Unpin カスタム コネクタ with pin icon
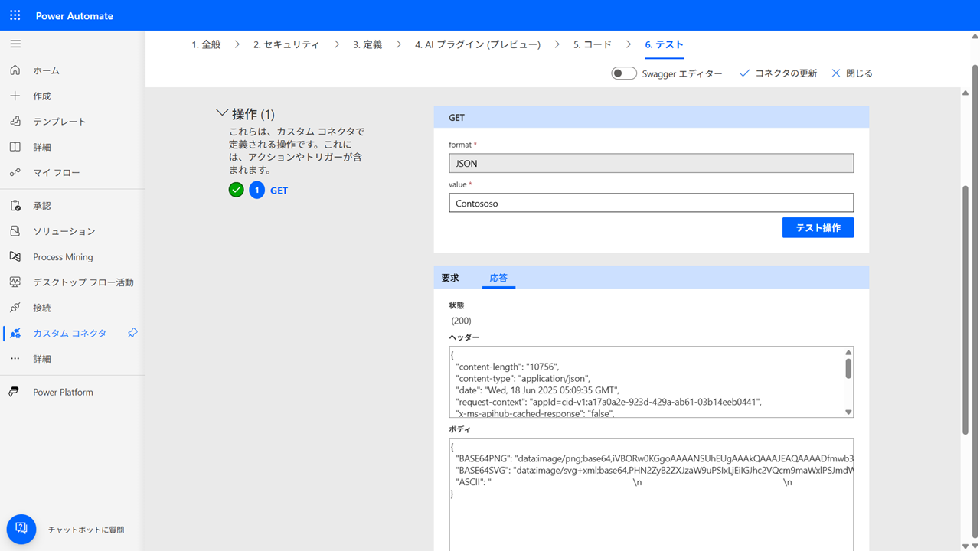Viewport: 980px width, 551px height. click(x=132, y=333)
